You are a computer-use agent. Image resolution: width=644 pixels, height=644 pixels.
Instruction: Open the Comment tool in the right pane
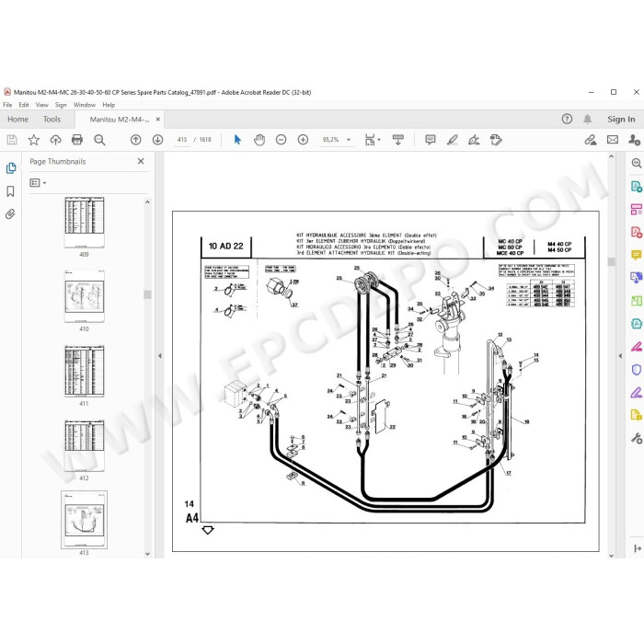pyautogui.click(x=637, y=255)
